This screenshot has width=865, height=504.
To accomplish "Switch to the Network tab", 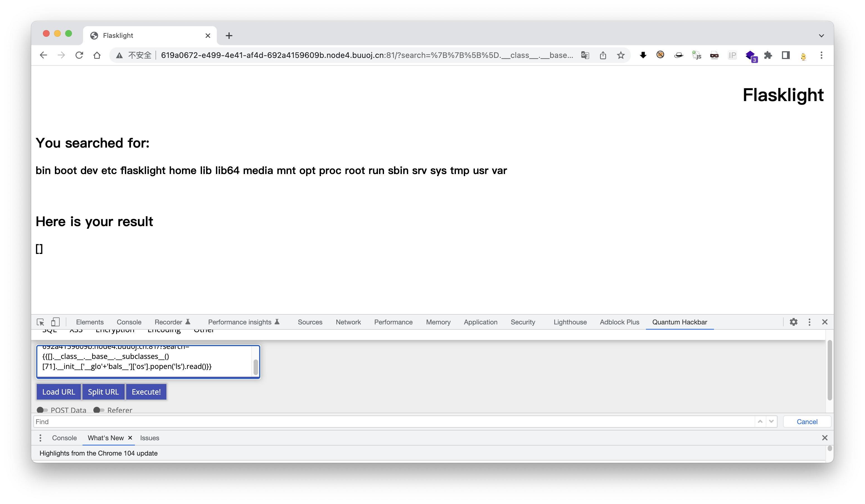I will click(x=348, y=322).
